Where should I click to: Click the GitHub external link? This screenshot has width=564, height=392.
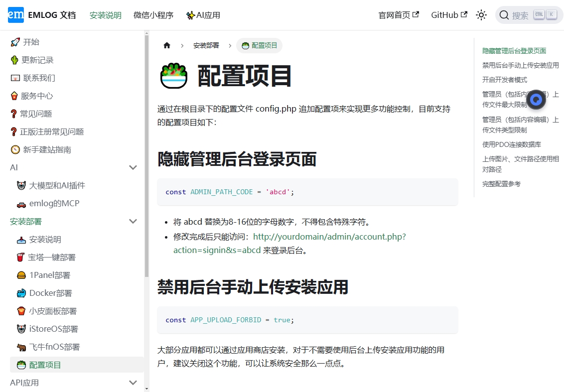(x=449, y=15)
